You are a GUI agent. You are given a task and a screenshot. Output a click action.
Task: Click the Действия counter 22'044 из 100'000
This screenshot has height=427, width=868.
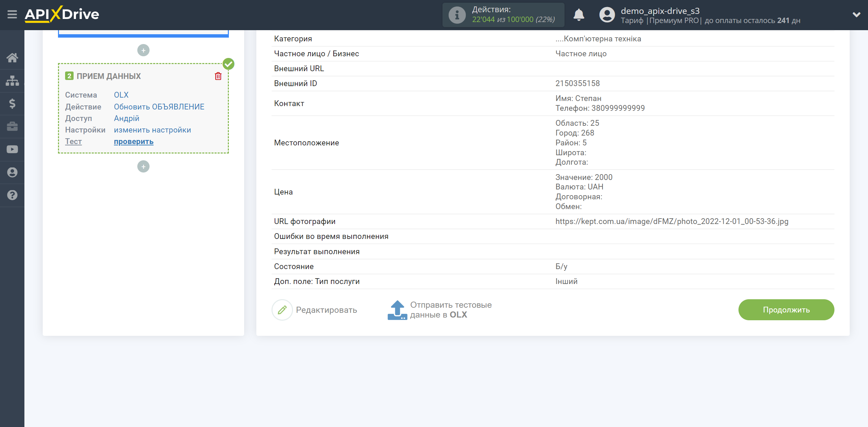coord(513,20)
